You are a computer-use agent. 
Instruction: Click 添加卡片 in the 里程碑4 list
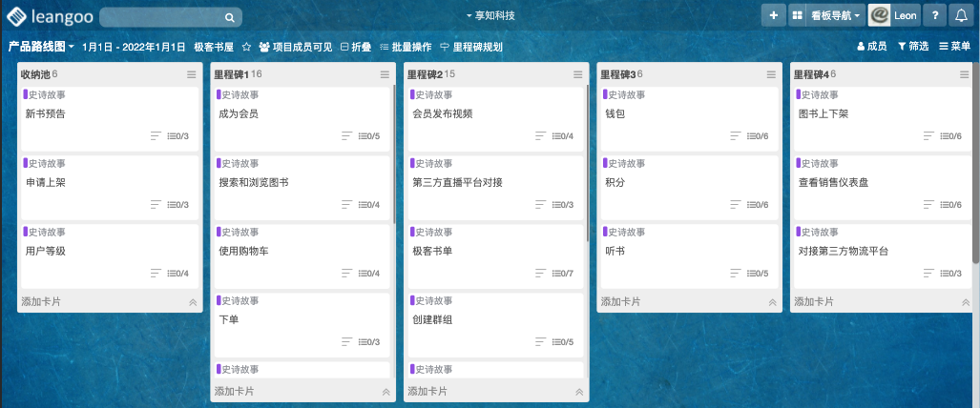[814, 301]
